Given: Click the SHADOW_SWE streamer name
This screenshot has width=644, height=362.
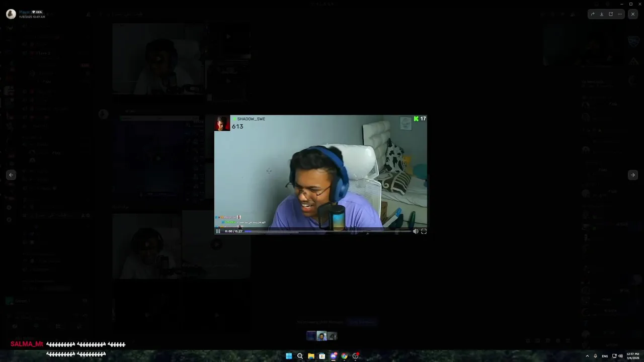Looking at the screenshot, I should tap(251, 119).
